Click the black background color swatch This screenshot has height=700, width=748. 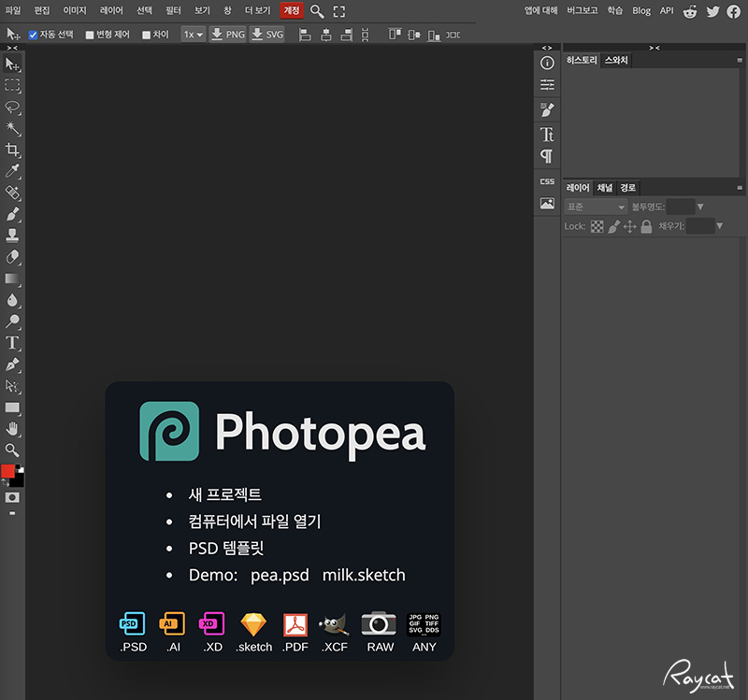pyautogui.click(x=18, y=480)
